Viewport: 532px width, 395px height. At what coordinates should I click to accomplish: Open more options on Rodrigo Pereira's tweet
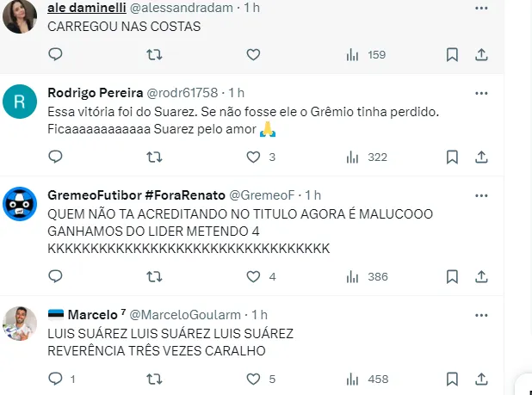tap(482, 92)
